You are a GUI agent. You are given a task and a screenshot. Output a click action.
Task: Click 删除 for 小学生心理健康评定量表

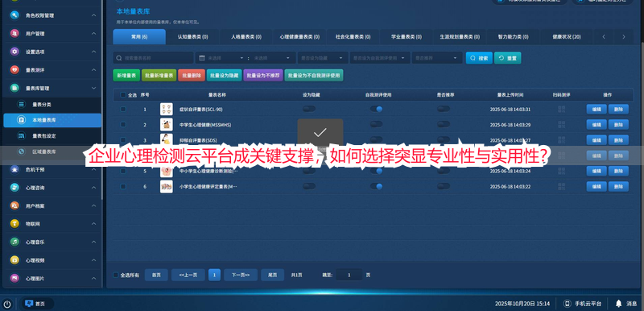(x=618, y=186)
